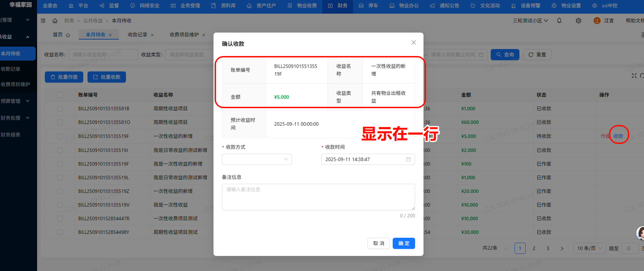Open 10 条/页 page size dropdown
This screenshot has height=271, width=644.
[x=589, y=248]
